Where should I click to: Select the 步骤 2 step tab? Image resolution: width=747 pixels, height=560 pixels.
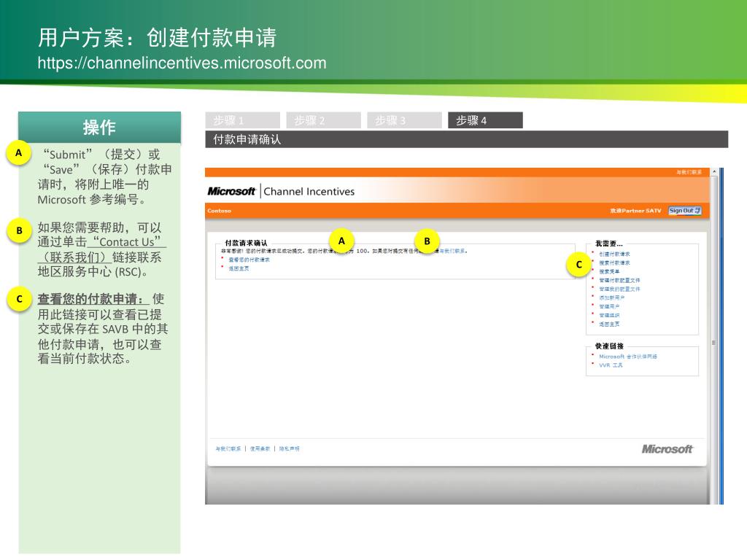[323, 120]
